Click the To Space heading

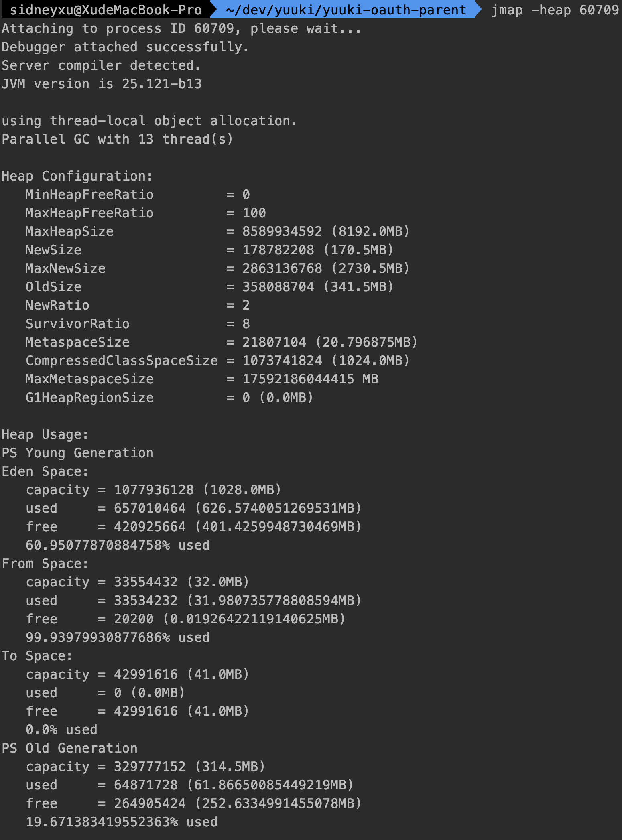click(37, 656)
